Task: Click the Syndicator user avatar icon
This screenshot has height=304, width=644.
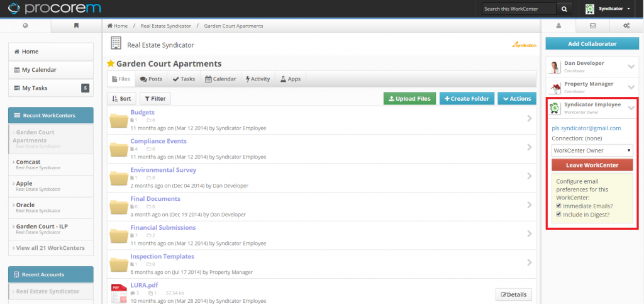Action: [x=590, y=9]
